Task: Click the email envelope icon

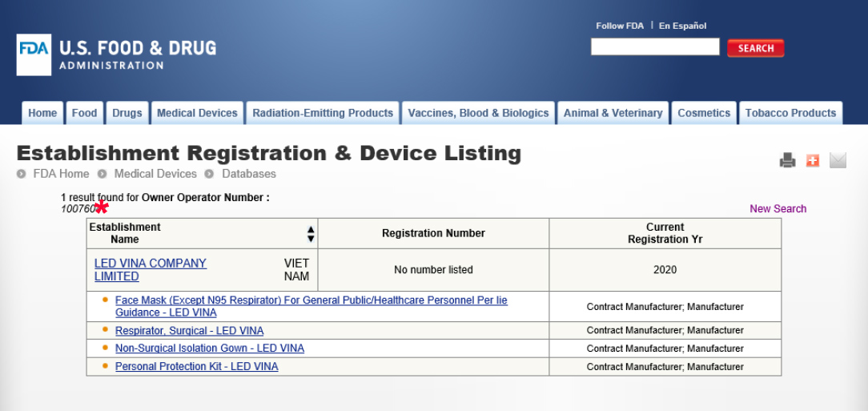Action: click(838, 160)
